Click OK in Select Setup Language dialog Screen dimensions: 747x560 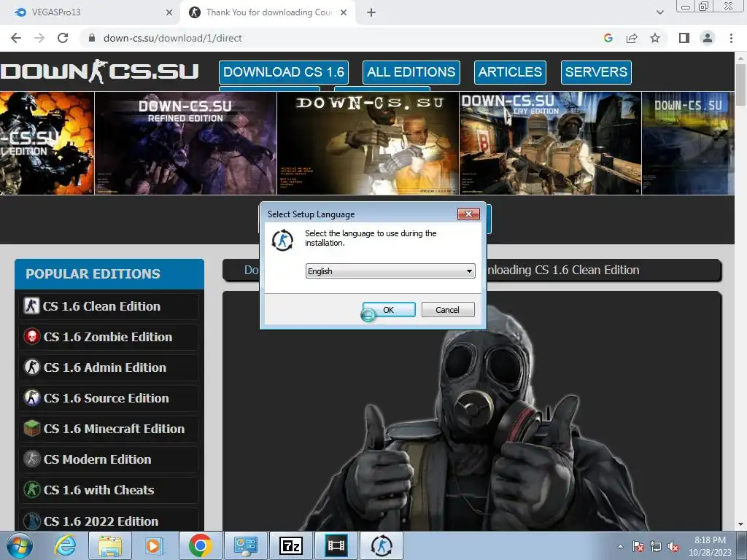click(x=389, y=309)
